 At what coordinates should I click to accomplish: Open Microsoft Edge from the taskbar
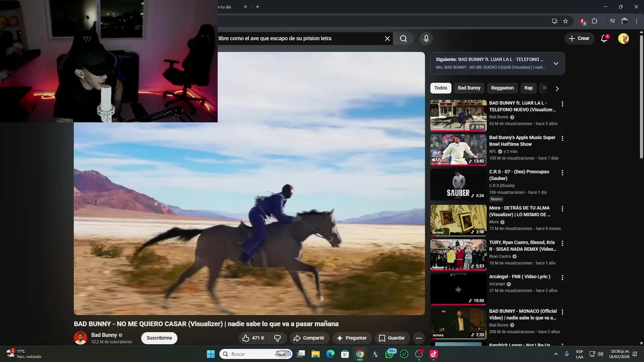click(330, 354)
